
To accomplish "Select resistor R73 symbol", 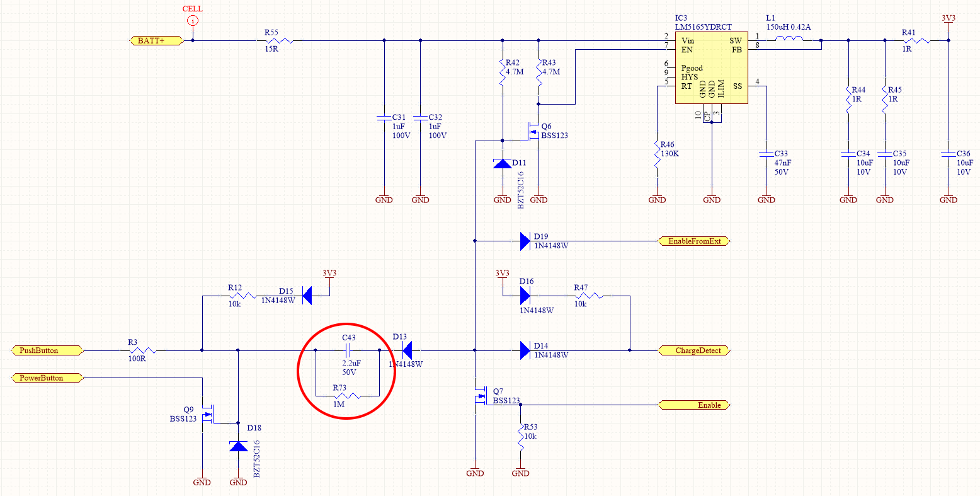I will (x=346, y=396).
